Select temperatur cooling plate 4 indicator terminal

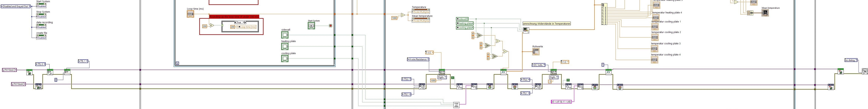655,59
